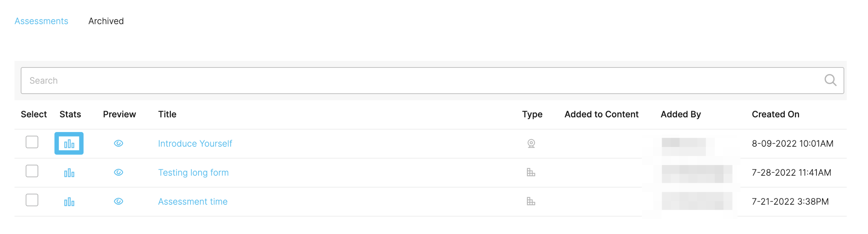Open the Assessments tab

[41, 21]
